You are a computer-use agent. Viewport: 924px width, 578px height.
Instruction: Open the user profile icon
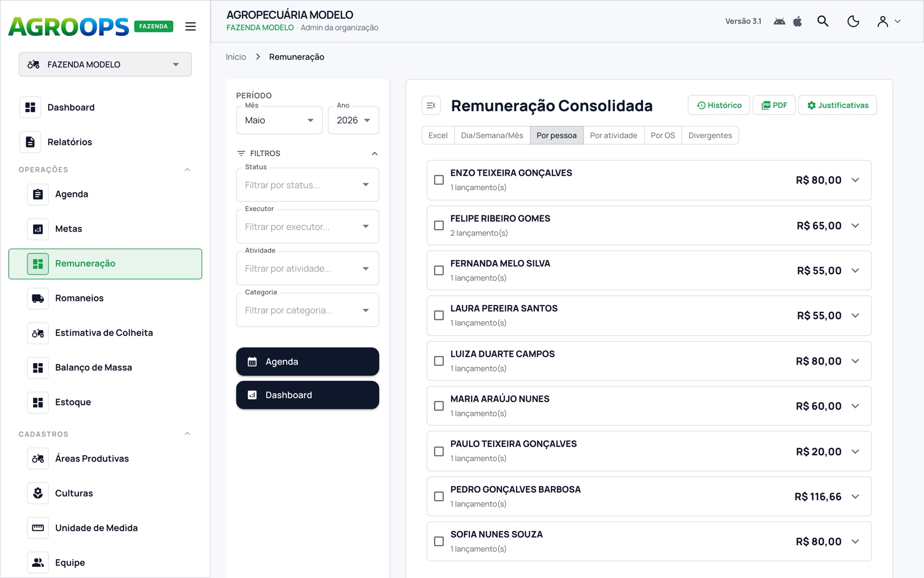(x=882, y=21)
